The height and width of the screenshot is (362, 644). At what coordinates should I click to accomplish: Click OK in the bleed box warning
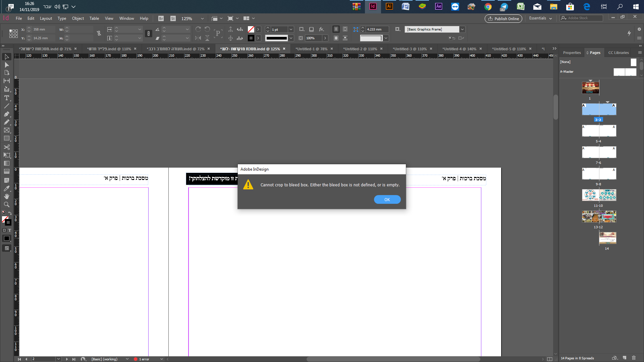coord(387,199)
